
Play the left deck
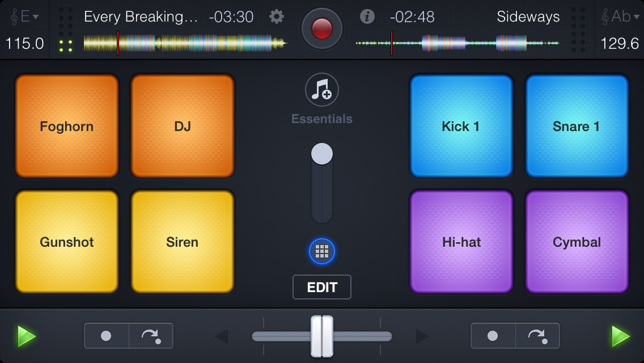pyautogui.click(x=27, y=336)
